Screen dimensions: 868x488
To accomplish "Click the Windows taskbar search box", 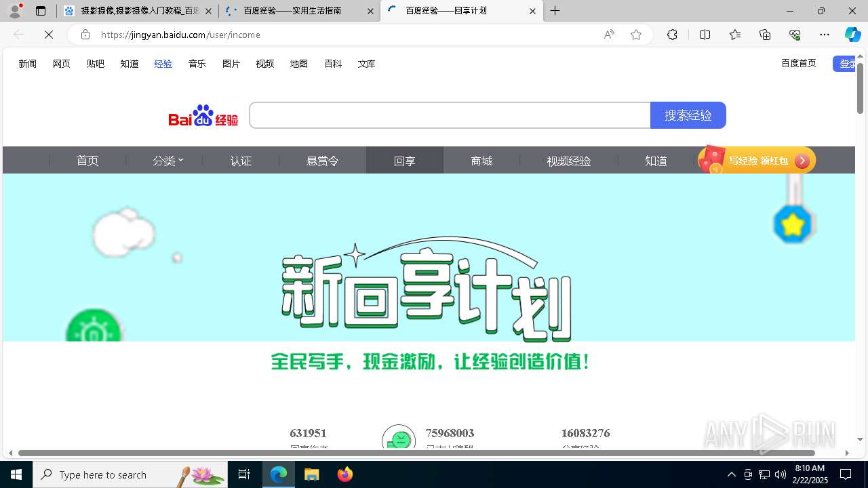I will pyautogui.click(x=130, y=474).
